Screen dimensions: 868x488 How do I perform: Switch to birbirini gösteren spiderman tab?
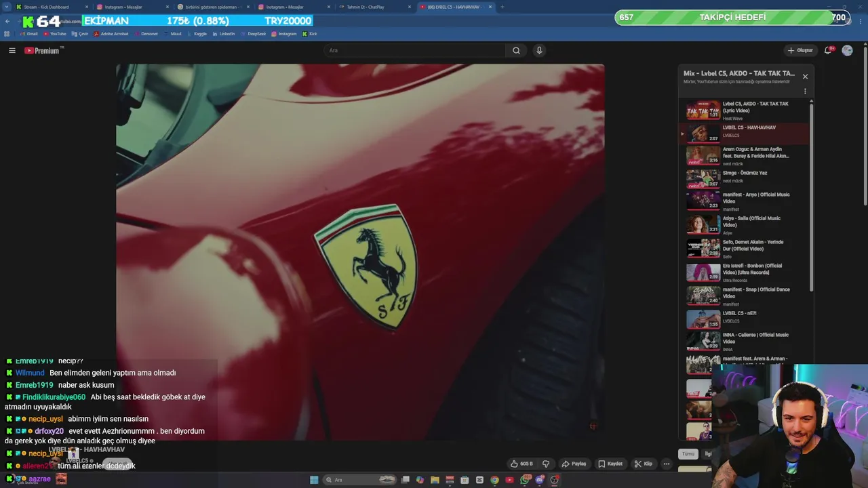pos(214,7)
